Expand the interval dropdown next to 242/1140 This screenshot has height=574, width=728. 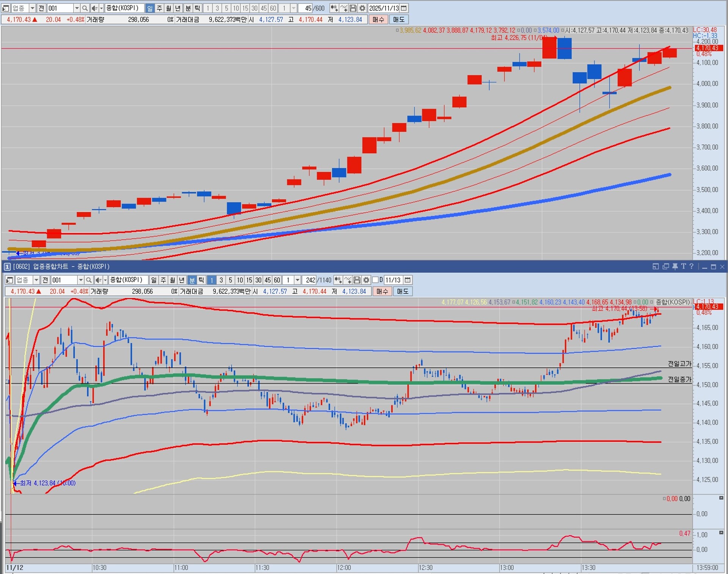tap(298, 280)
